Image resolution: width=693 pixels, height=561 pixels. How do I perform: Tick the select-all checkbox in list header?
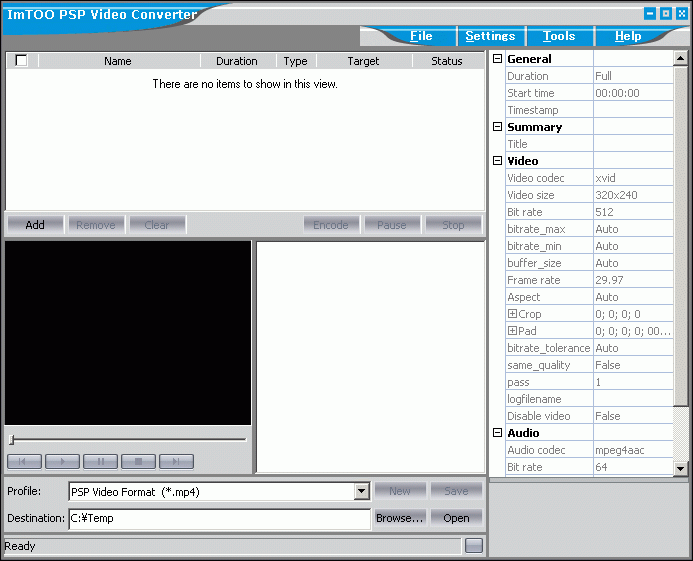coord(21,60)
